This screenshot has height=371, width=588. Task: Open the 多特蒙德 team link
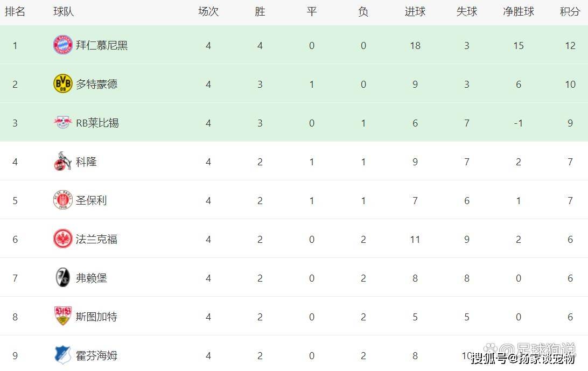click(x=96, y=84)
